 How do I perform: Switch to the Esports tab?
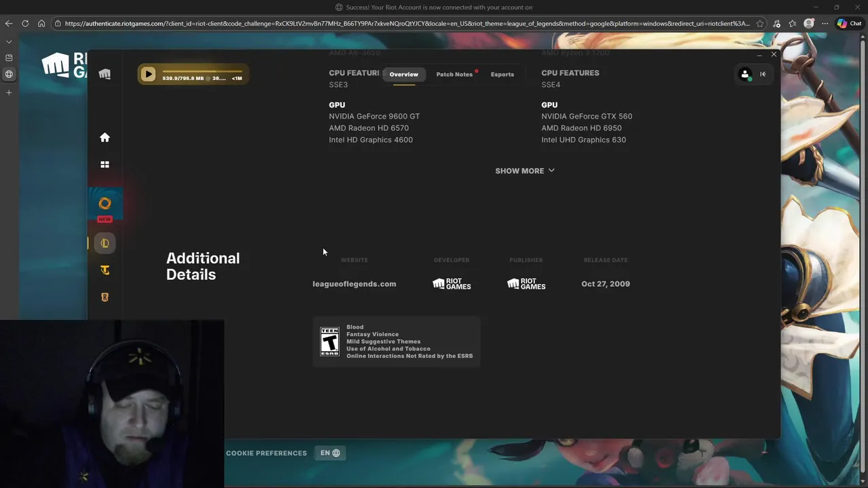[502, 75]
